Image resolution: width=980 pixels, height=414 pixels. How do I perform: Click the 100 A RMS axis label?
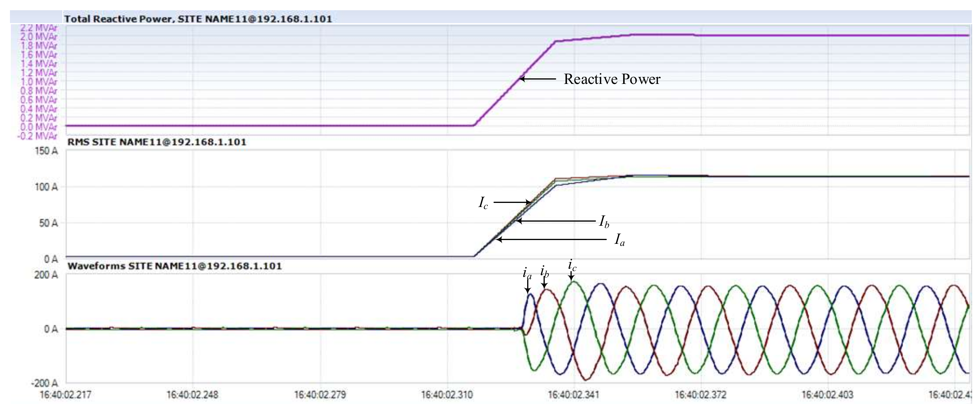point(47,187)
